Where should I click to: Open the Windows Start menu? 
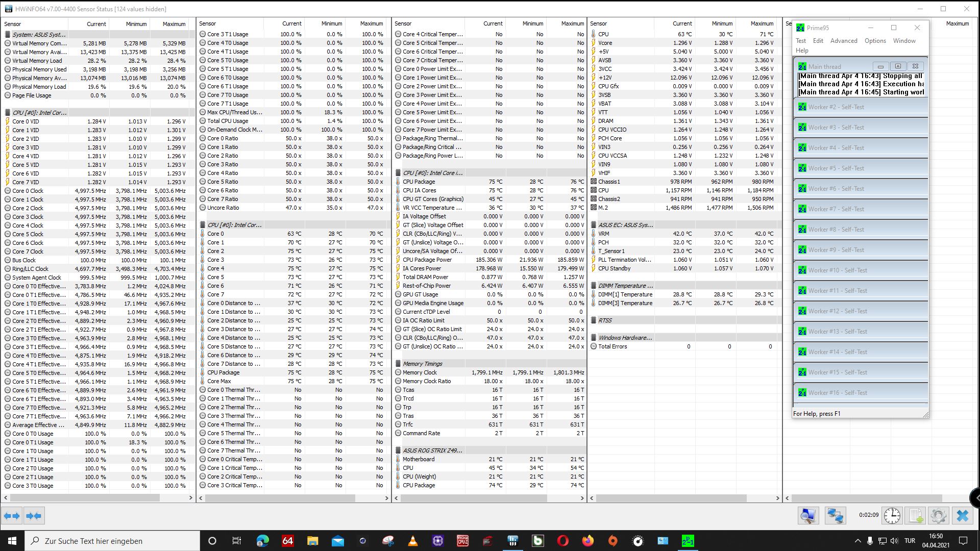[x=12, y=541]
